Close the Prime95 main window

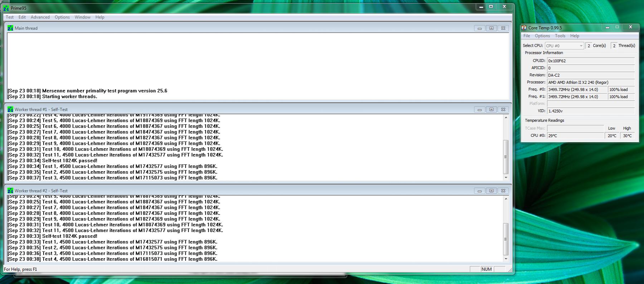(x=504, y=7)
